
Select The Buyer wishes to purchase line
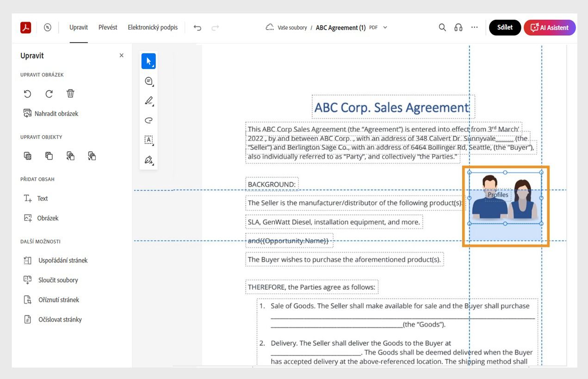click(344, 259)
